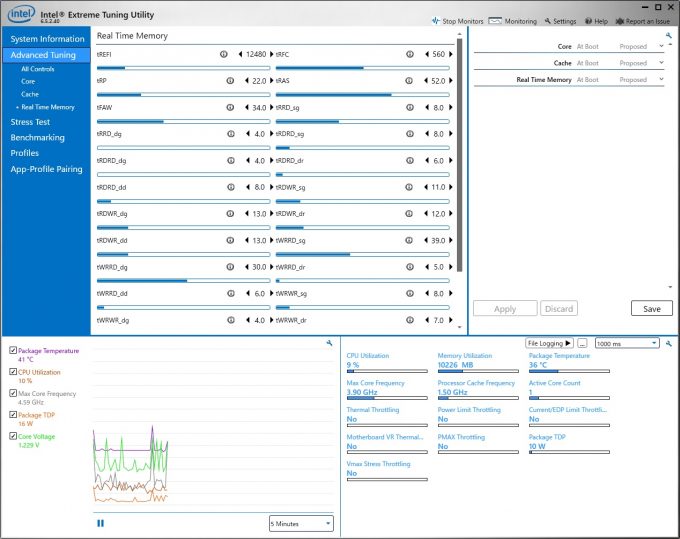Open Settings wrench in top toolbar
The height and width of the screenshot is (539, 680).
click(548, 21)
